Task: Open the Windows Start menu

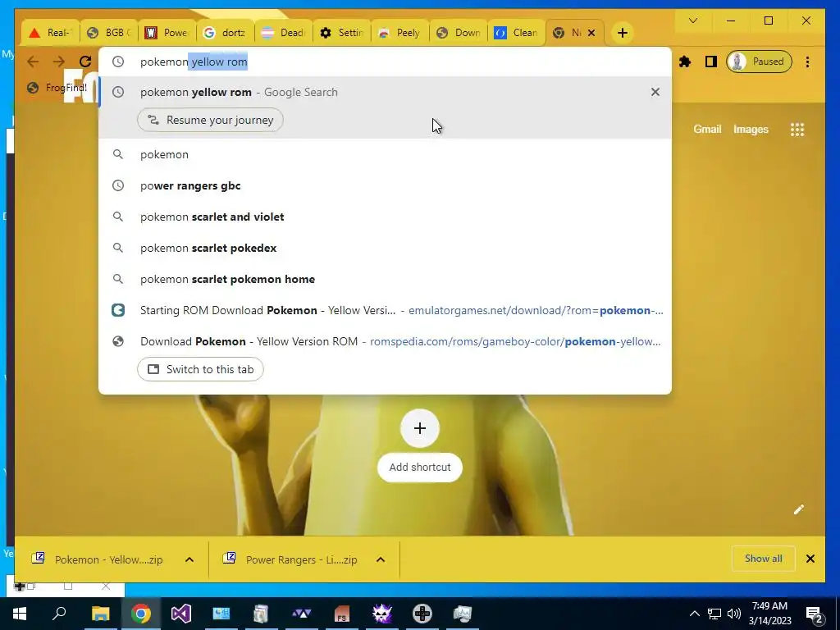Action: (20, 614)
